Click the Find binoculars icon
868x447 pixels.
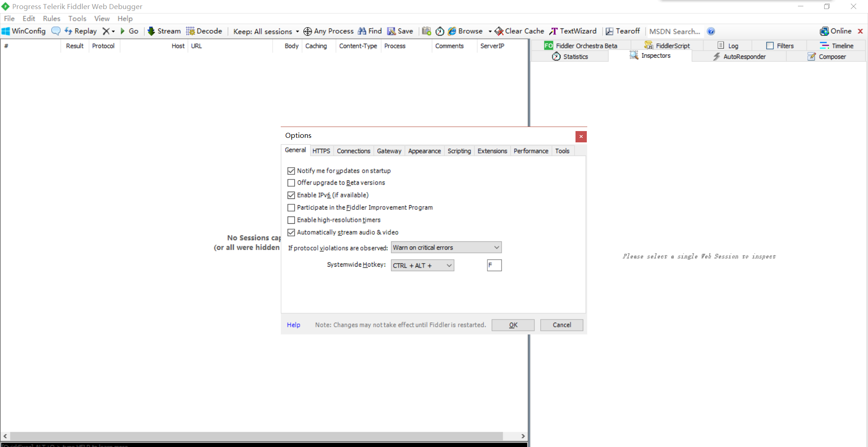click(x=362, y=31)
